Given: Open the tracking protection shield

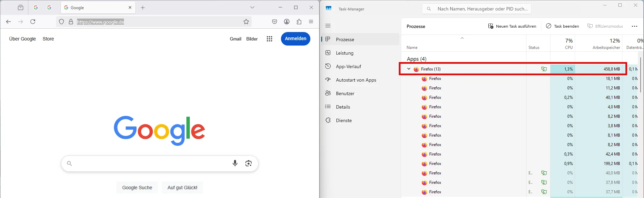Looking at the screenshot, I should [61, 22].
